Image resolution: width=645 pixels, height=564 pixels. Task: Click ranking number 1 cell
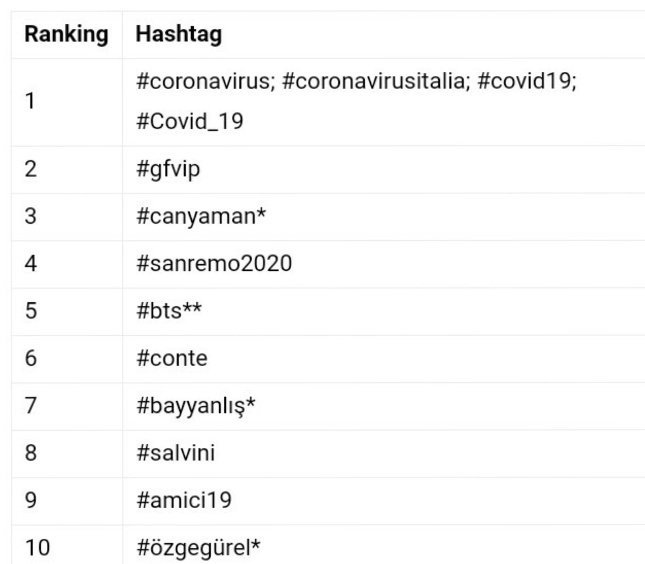(67, 102)
